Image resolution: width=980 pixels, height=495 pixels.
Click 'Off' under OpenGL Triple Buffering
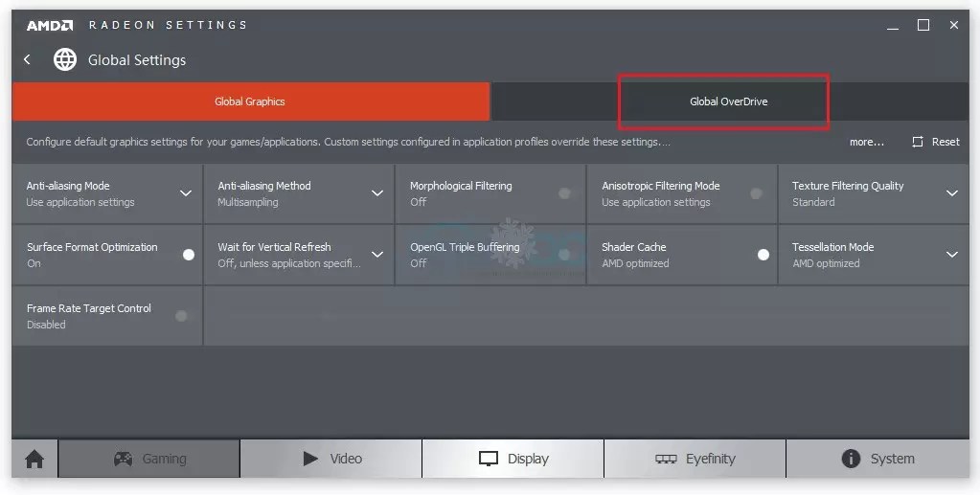(x=418, y=263)
